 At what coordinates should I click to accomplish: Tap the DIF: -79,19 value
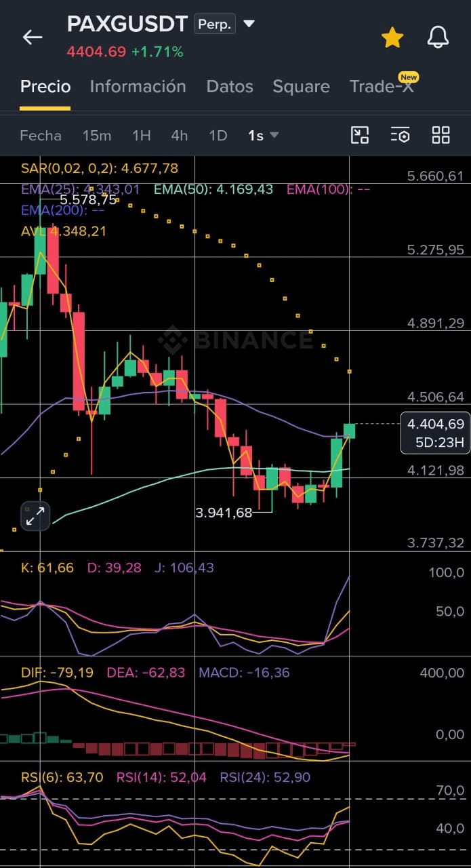[57, 673]
